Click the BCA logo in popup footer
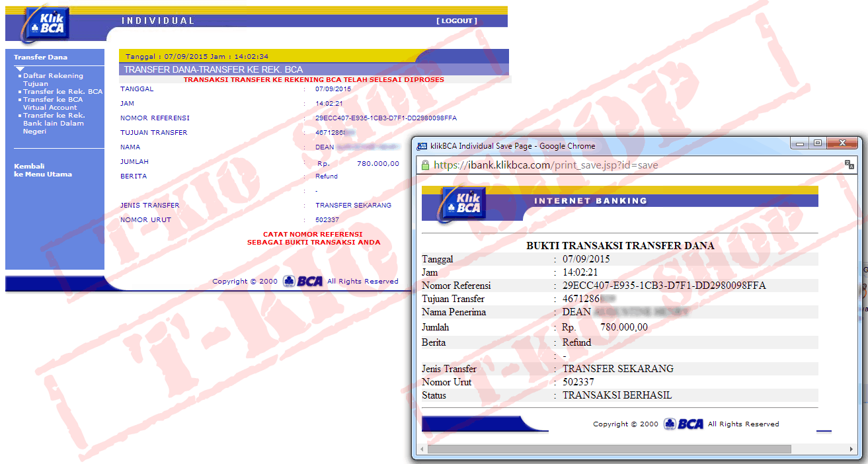 tap(684, 424)
